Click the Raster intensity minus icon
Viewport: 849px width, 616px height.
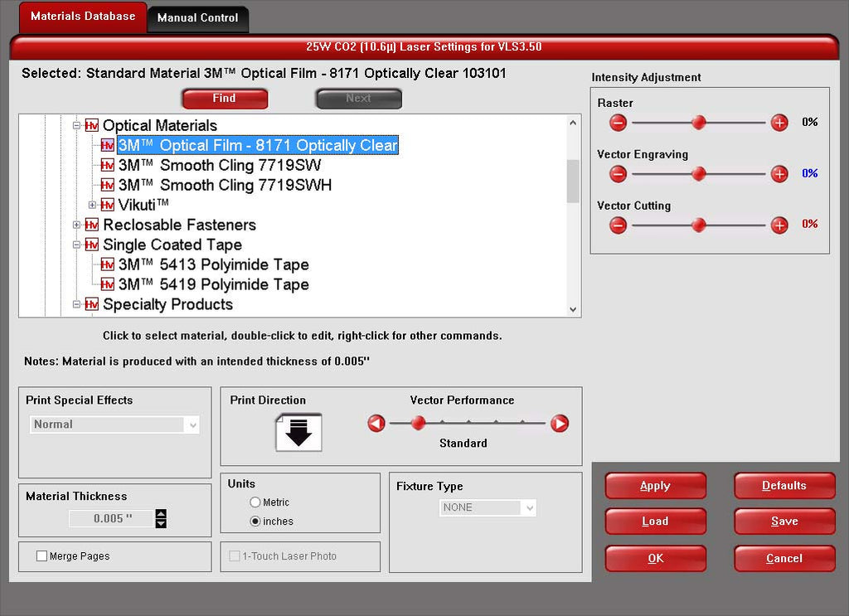pyautogui.click(x=618, y=123)
